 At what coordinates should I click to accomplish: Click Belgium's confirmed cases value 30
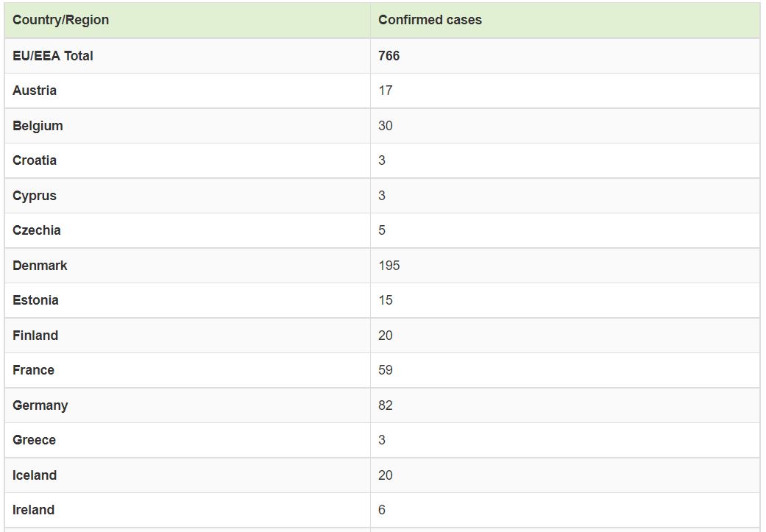pos(386,126)
